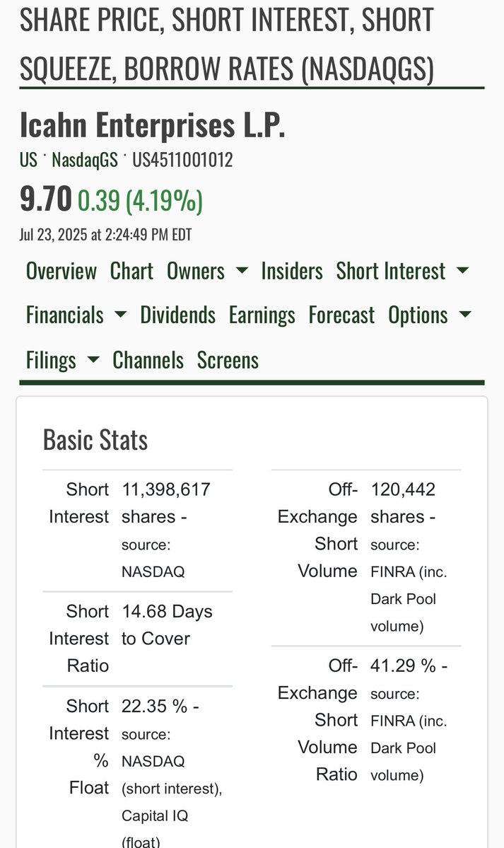
Task: Select the Options menu label
Action: click(418, 315)
